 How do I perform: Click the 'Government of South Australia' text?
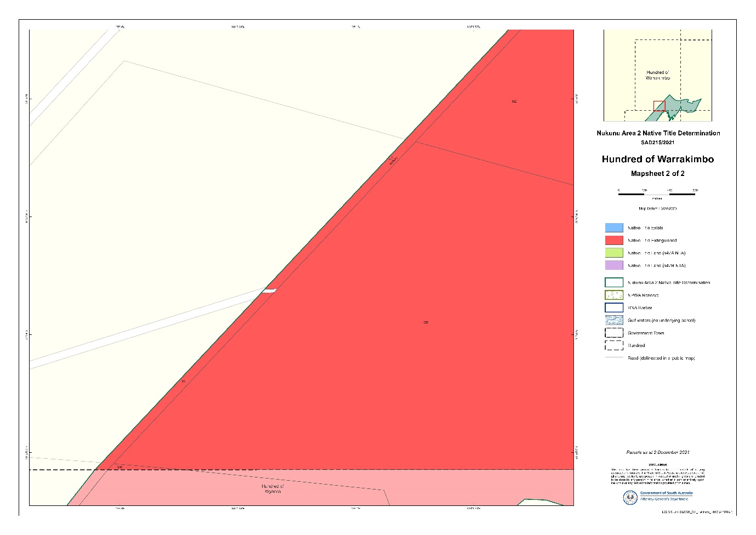click(666, 493)
